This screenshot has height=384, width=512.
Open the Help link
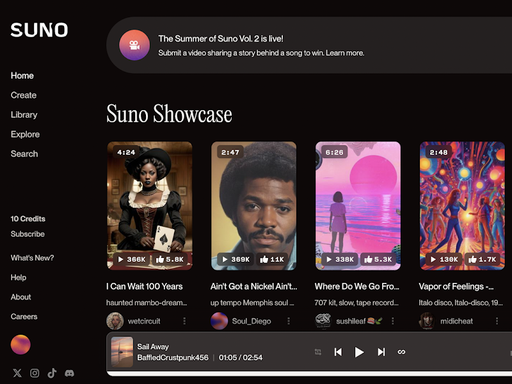pyautogui.click(x=18, y=277)
